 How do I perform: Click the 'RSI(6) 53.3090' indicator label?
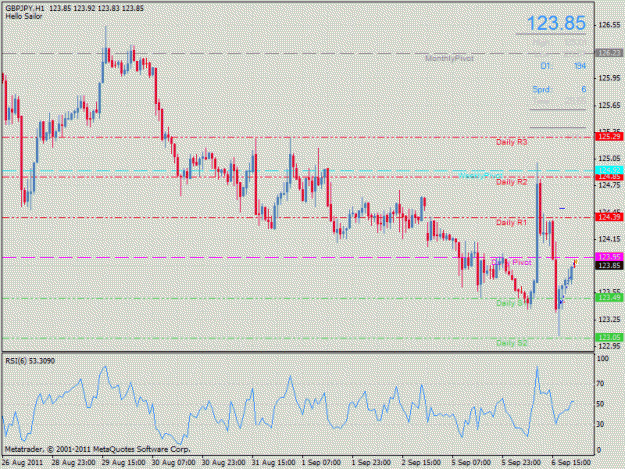point(30,361)
